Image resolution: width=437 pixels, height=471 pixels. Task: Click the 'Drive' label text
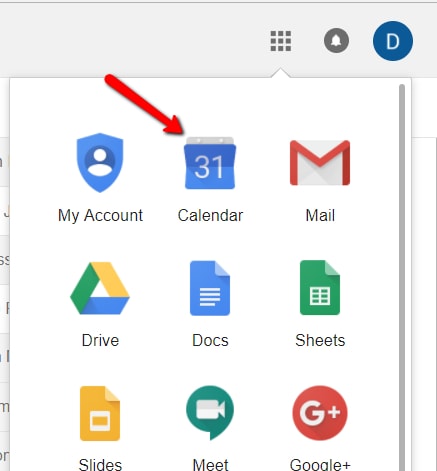[x=100, y=340]
